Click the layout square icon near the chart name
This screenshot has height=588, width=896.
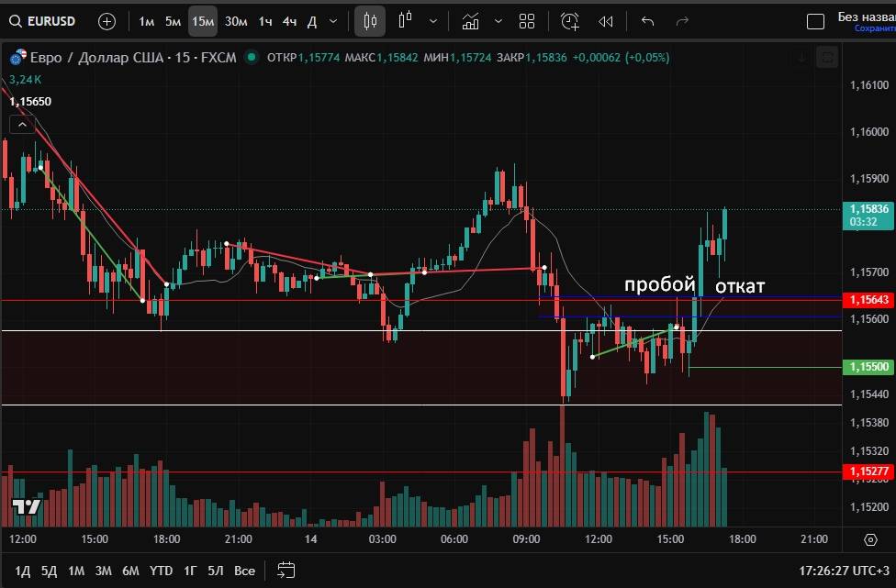814,21
